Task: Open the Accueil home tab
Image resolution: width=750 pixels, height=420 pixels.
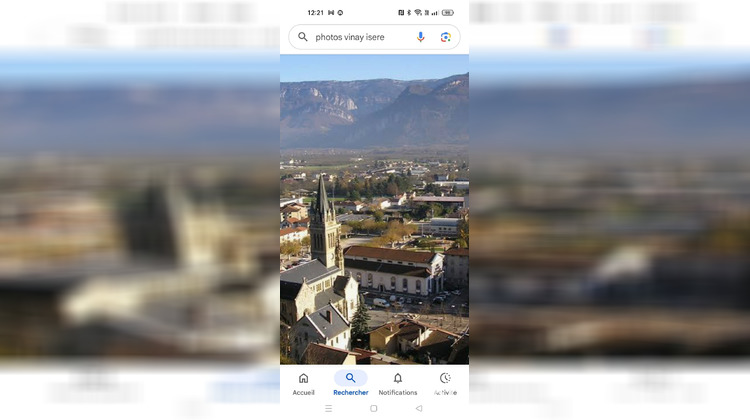Action: 303,384
